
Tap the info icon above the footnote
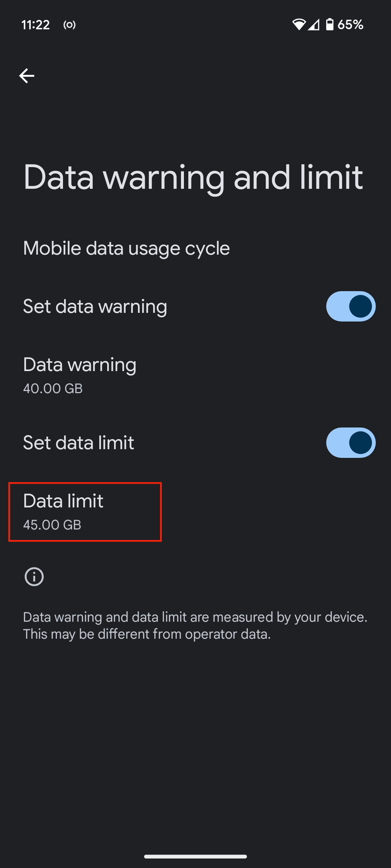pyautogui.click(x=34, y=576)
